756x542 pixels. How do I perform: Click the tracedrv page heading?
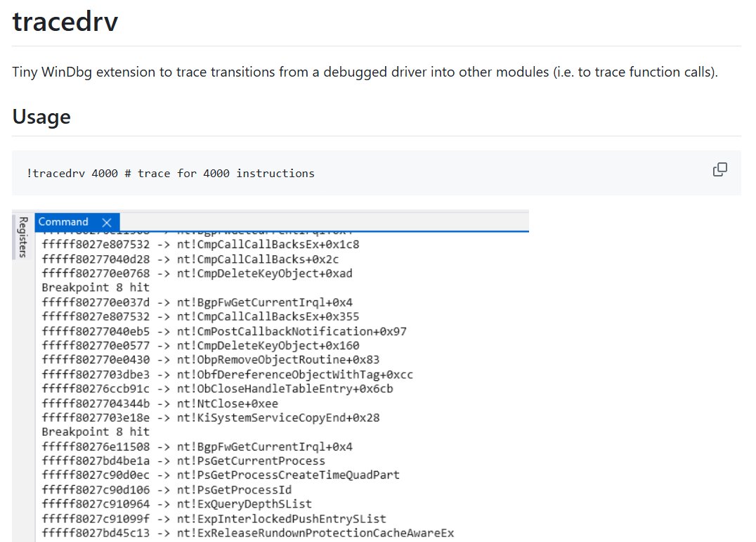point(65,21)
